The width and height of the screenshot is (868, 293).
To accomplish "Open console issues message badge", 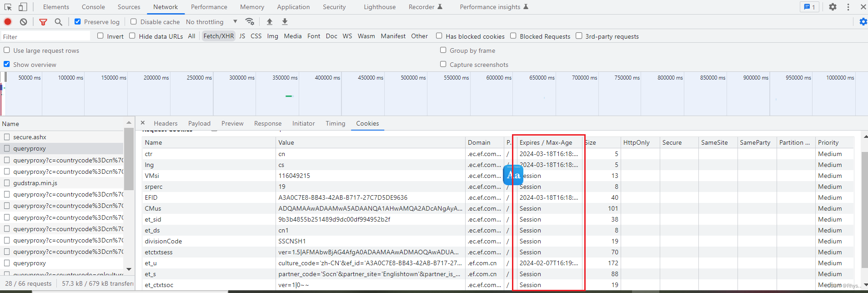I will coord(810,7).
